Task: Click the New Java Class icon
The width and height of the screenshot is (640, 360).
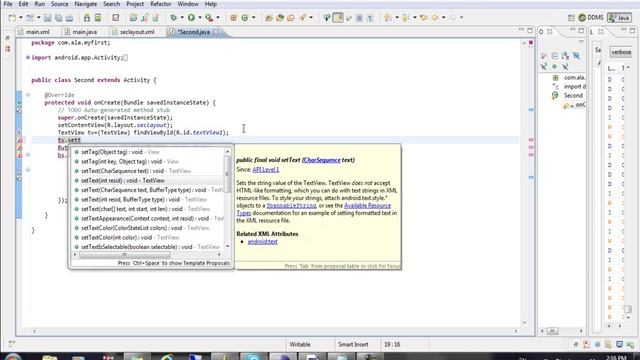Action: pyautogui.click(x=245, y=18)
